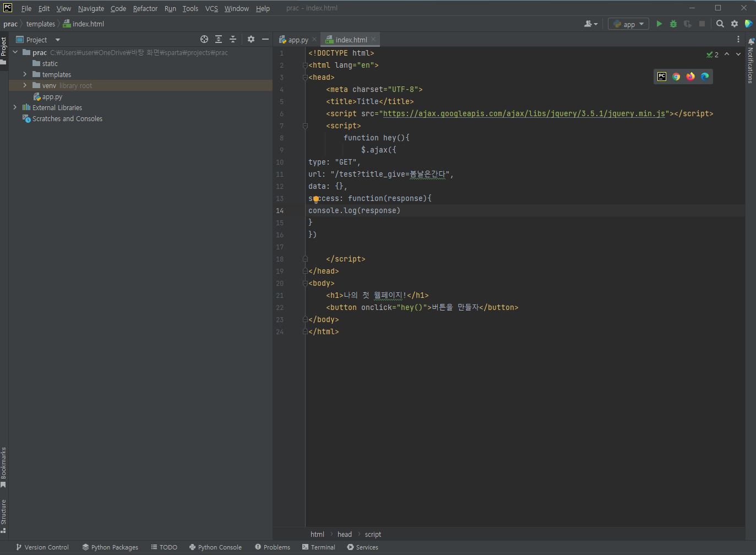756x555 pixels.
Task: Expand the venv library root folder
Action: click(25, 85)
